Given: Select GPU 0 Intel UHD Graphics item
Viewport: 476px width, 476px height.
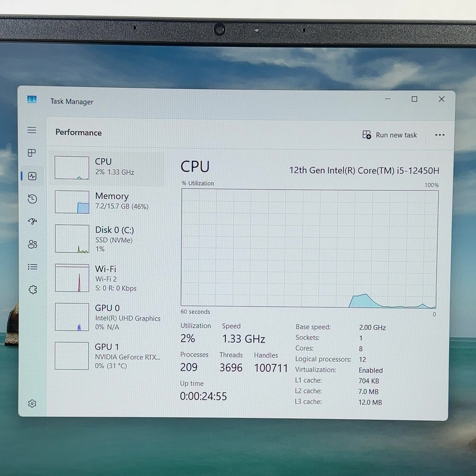Looking at the screenshot, I should (x=107, y=317).
